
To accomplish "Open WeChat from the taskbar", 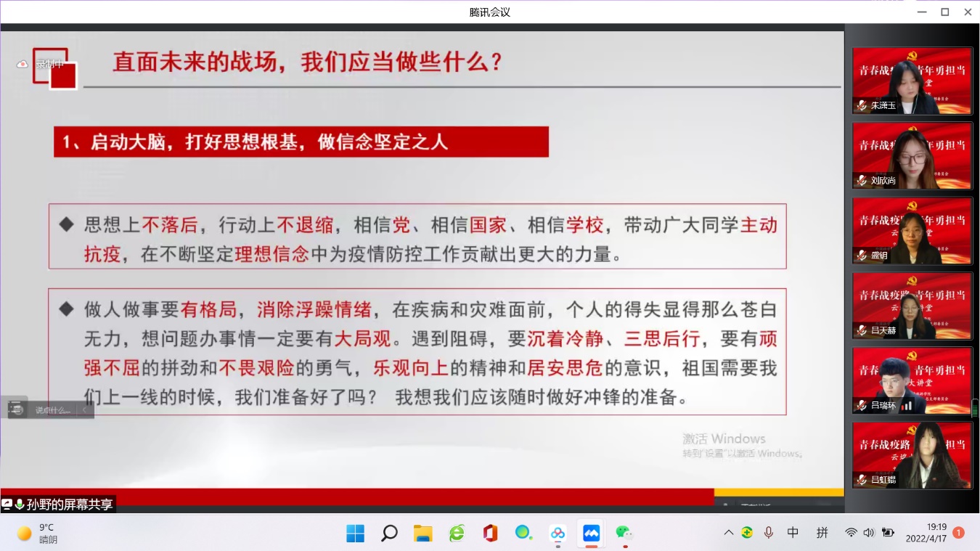I will [624, 534].
